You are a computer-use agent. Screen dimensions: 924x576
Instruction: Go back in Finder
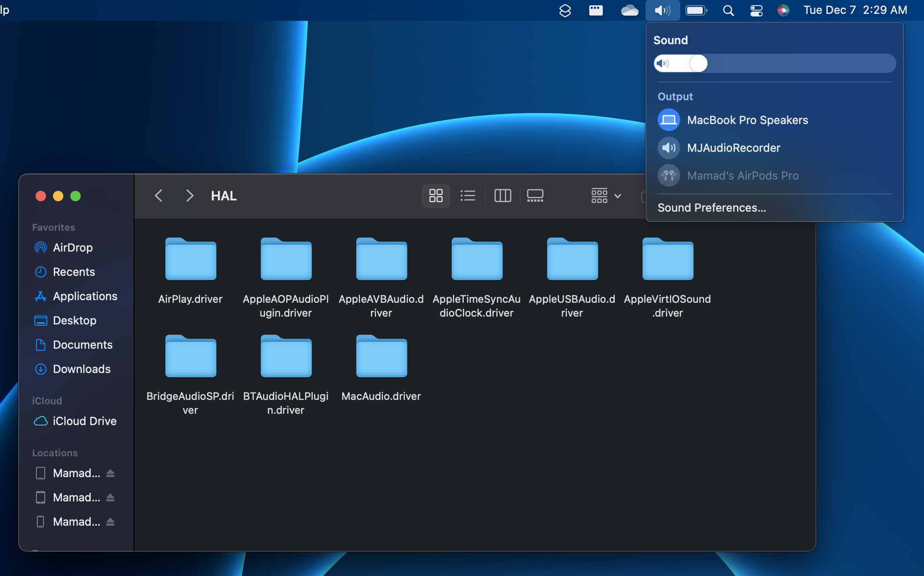point(159,196)
